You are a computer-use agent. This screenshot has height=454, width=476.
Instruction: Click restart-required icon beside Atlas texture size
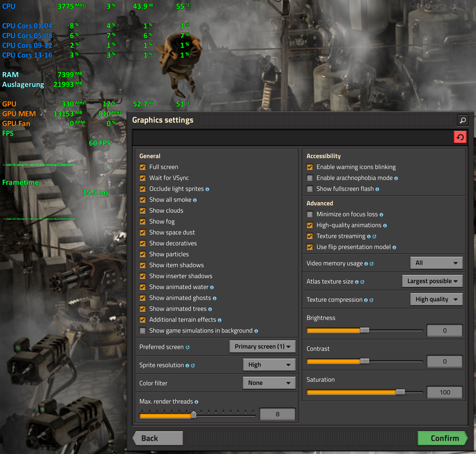coord(362,282)
